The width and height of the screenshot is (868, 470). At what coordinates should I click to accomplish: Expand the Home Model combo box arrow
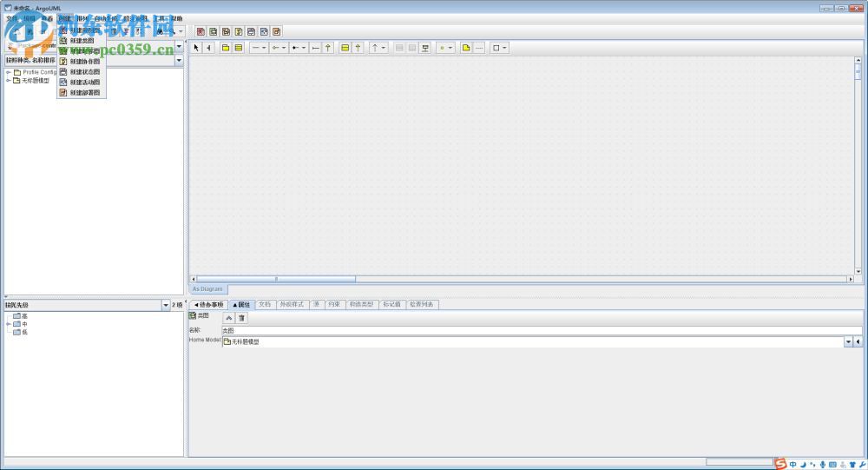coord(848,342)
